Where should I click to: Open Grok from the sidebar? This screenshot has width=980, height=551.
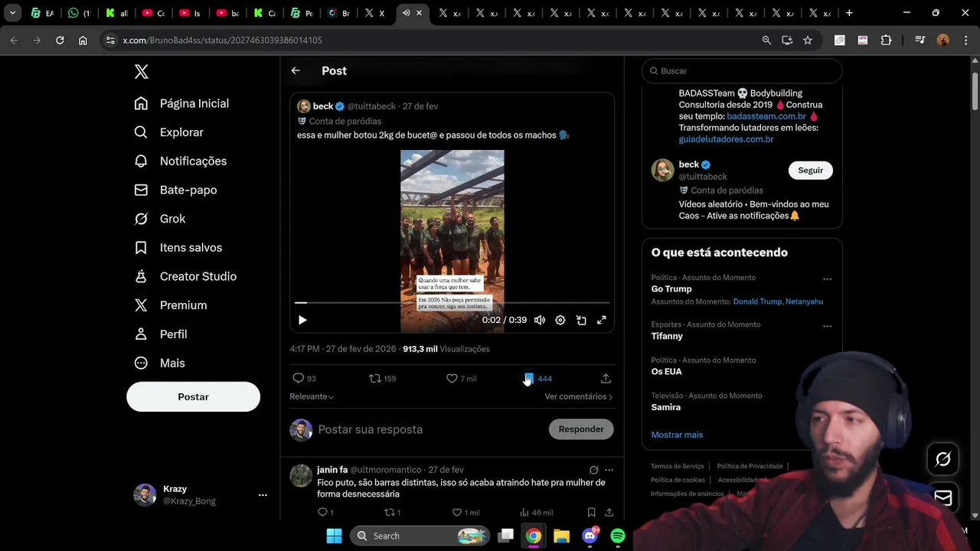159,219
